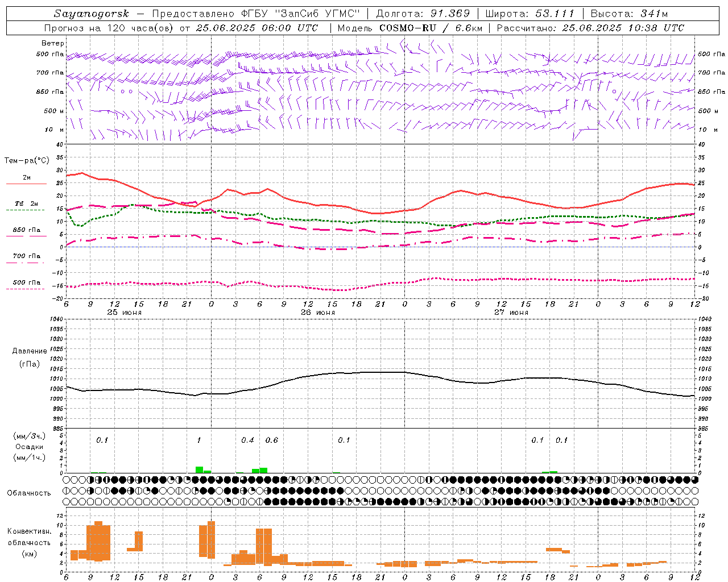Viewport: 728px width, 582px height.
Task: Click the 27 июня date label
Action: pyautogui.click(x=511, y=313)
